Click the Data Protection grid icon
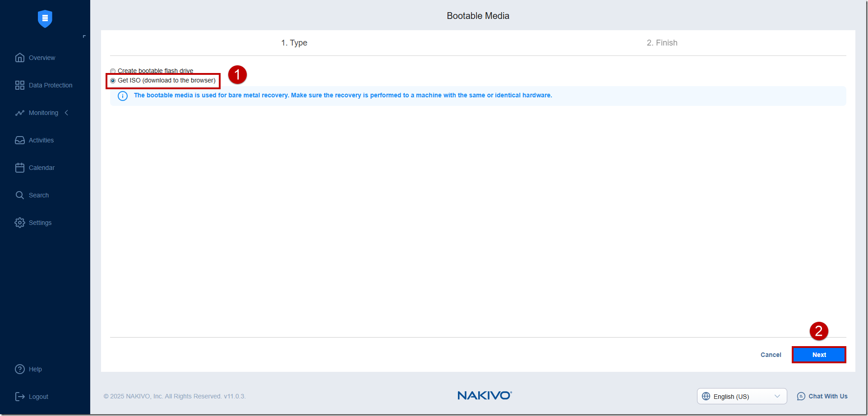Screen dimensions: 868x416 point(20,85)
